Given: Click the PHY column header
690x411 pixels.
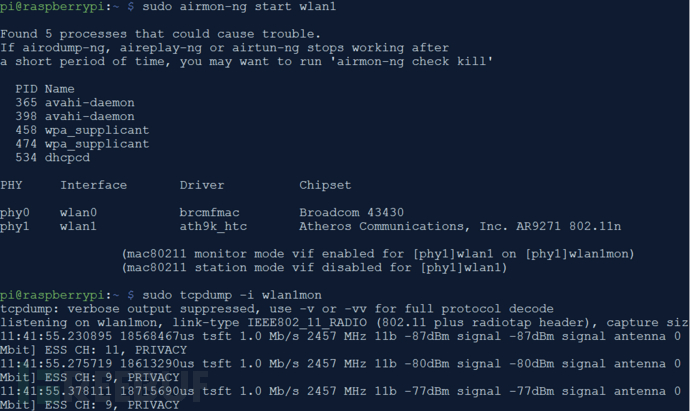Looking at the screenshot, I should click(11, 185).
